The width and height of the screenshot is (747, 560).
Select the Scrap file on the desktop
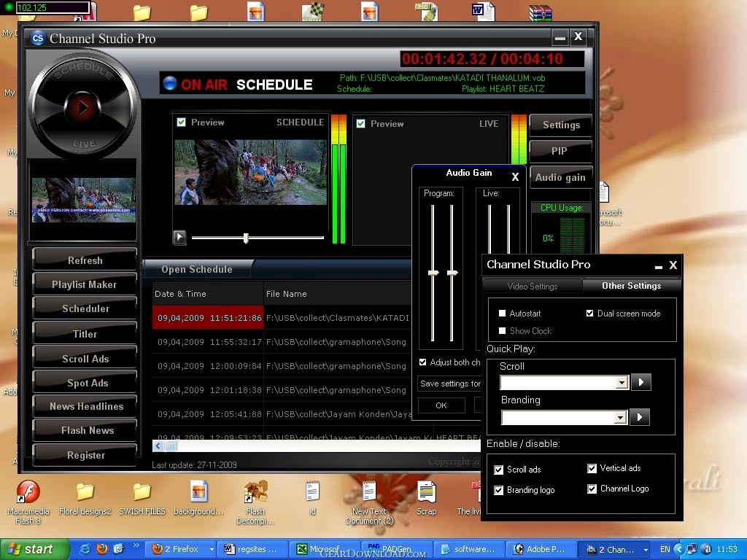[x=426, y=498]
